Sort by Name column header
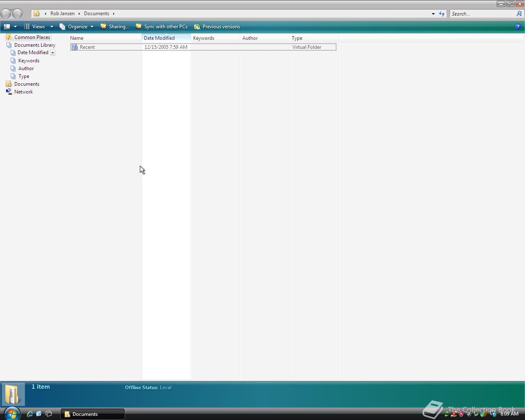The width and height of the screenshot is (525, 420). (x=105, y=38)
